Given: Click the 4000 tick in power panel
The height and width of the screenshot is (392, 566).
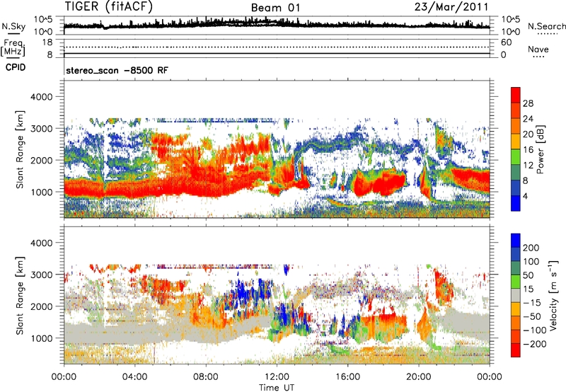Looking at the screenshot, I should 42,97.
